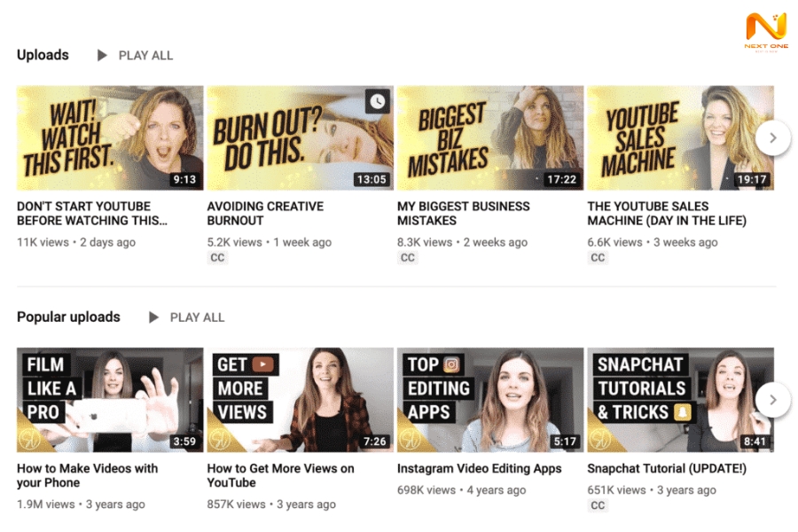This screenshot has width=798, height=532.
Task: Click the '1.9M views • 3 years ago' text
Action: click(81, 505)
